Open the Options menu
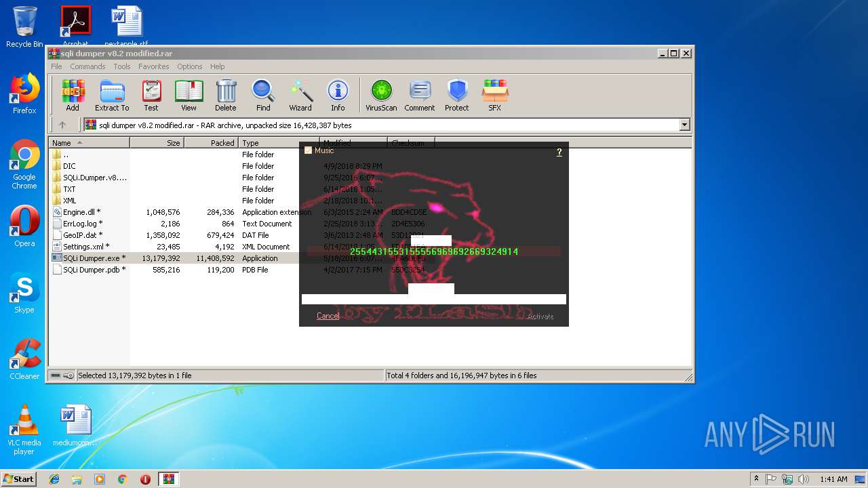Viewport: 868px width, 488px height. tap(190, 66)
